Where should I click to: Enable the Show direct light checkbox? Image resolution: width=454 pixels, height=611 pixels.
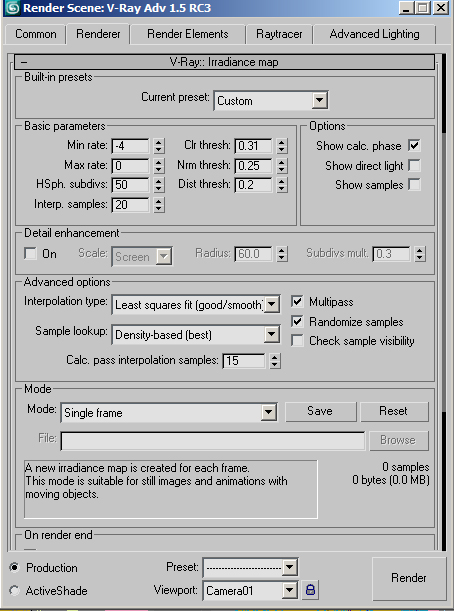[414, 165]
